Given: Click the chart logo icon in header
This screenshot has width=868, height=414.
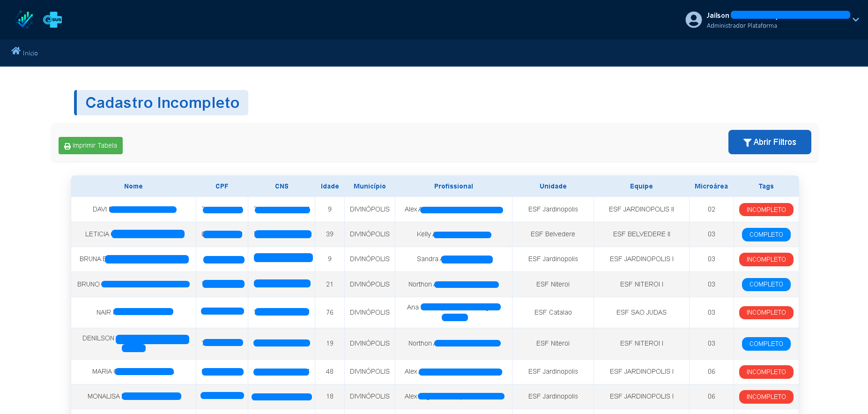Looking at the screenshot, I should point(24,19).
